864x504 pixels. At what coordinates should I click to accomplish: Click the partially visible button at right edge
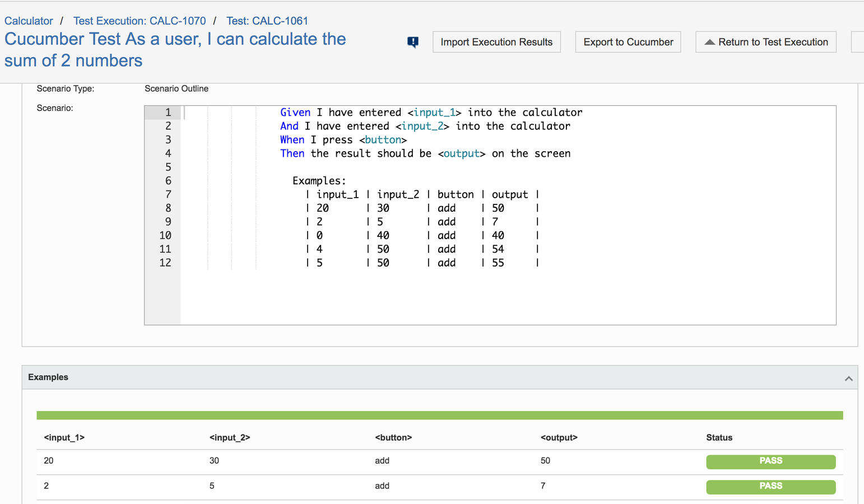[x=858, y=42]
